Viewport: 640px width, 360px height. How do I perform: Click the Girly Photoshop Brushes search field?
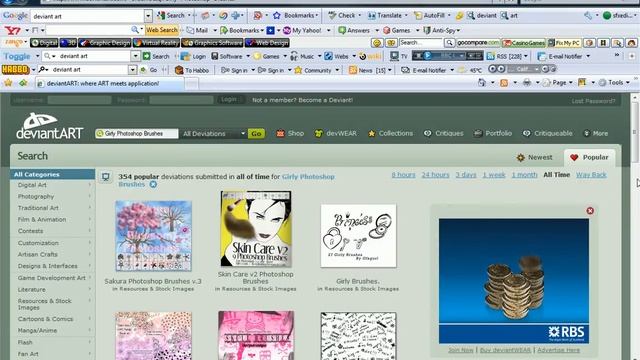coord(137,133)
